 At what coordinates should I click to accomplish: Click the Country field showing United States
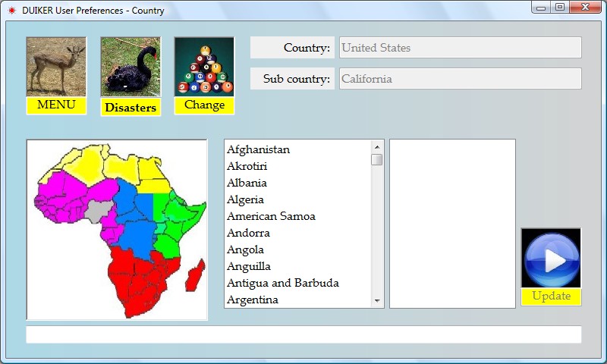pyautogui.click(x=460, y=48)
